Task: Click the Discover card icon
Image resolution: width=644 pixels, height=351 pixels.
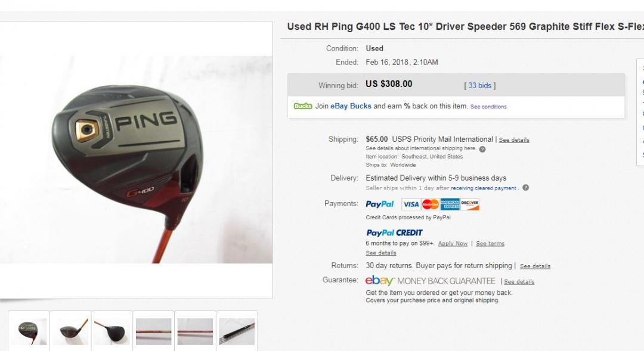Action: [470, 204]
